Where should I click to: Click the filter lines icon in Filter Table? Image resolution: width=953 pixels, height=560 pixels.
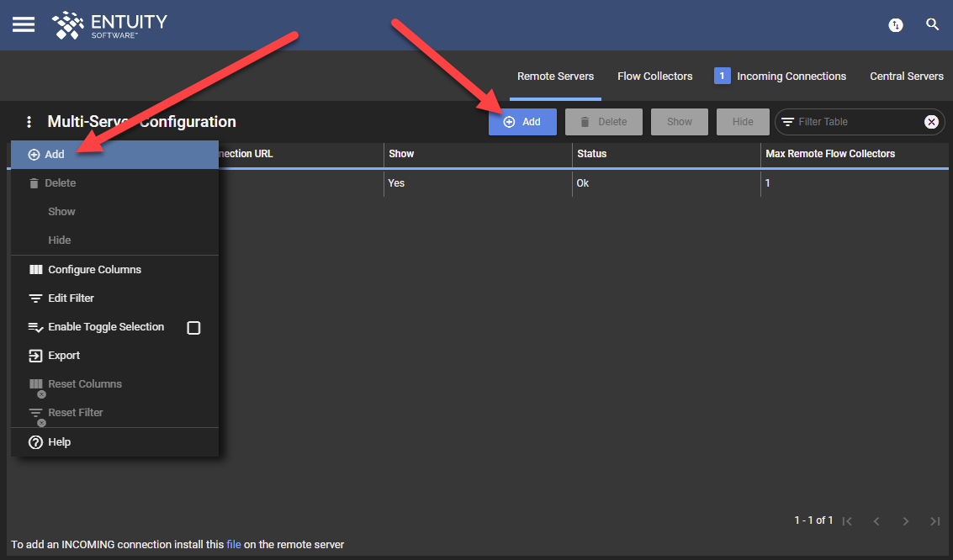coord(787,122)
